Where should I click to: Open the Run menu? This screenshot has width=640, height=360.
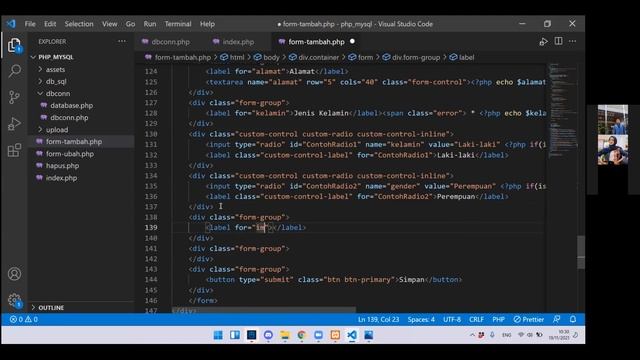point(150,24)
